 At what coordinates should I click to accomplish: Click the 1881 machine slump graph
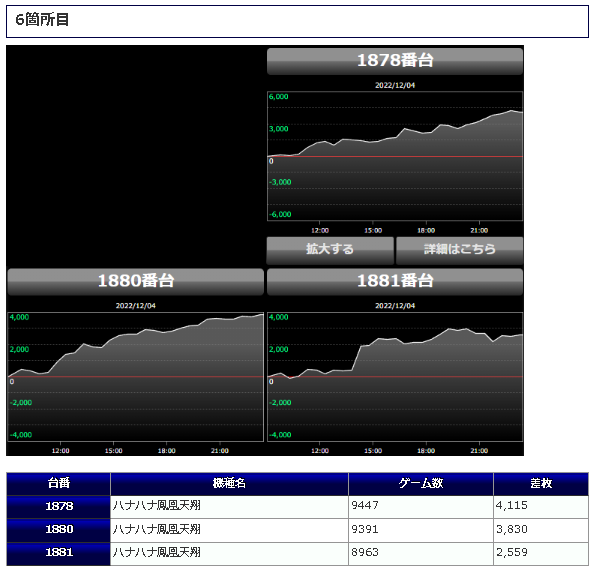(395, 377)
